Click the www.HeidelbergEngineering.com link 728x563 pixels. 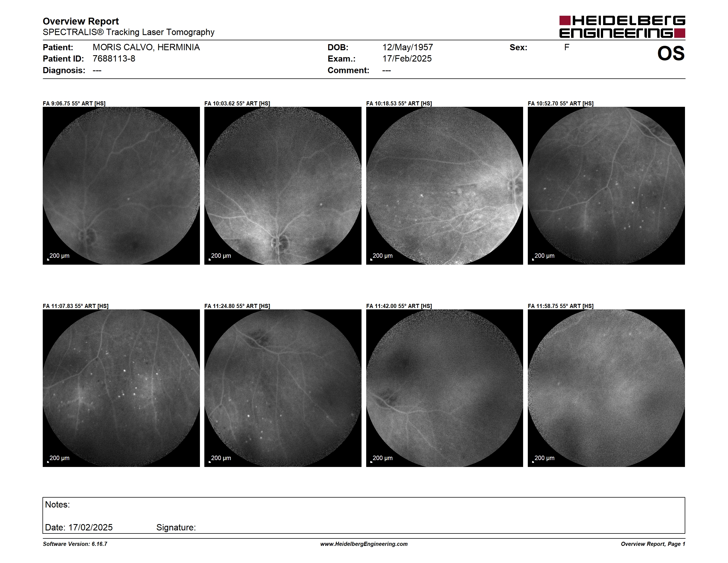click(x=364, y=544)
